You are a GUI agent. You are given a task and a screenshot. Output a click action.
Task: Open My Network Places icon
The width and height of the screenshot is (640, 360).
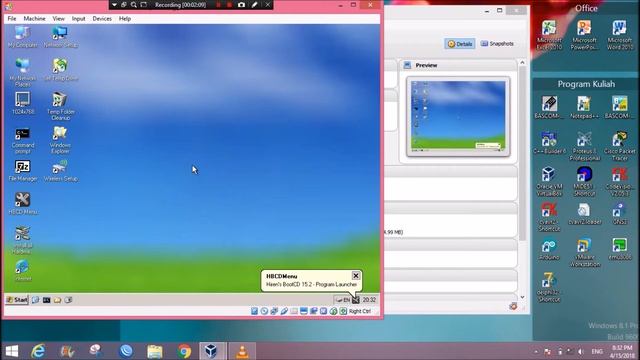pos(22,72)
